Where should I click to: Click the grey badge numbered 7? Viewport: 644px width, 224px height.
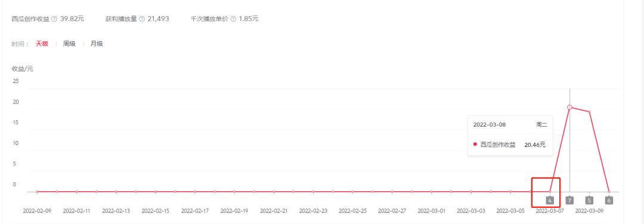tap(569, 201)
